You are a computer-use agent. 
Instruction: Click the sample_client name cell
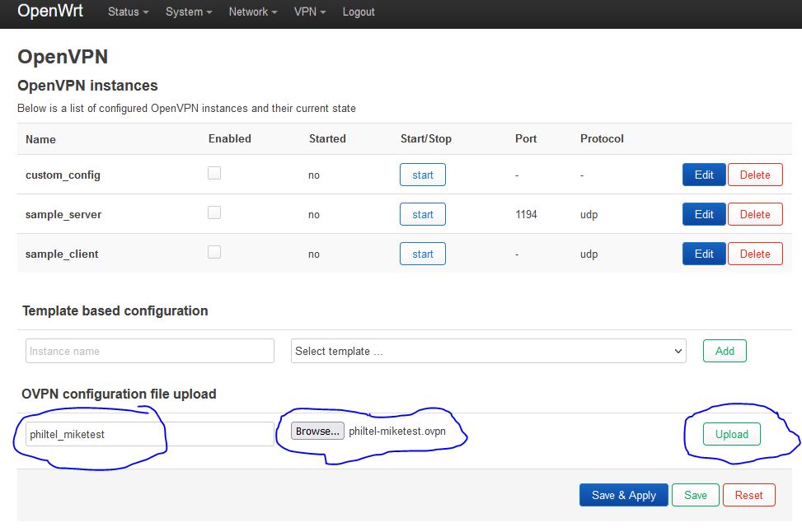[62, 254]
